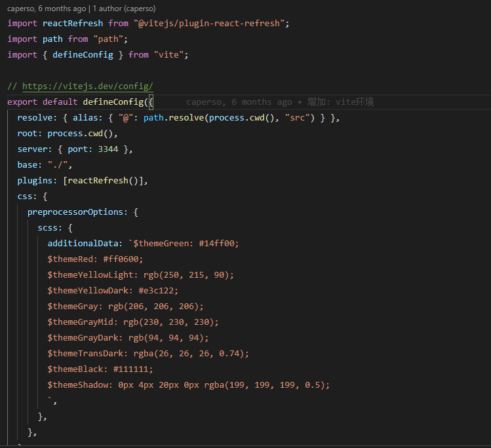This screenshot has height=448, width=491.
Task: Click rgba(26, 26, 26, 0.74) value
Action: coord(189,353)
